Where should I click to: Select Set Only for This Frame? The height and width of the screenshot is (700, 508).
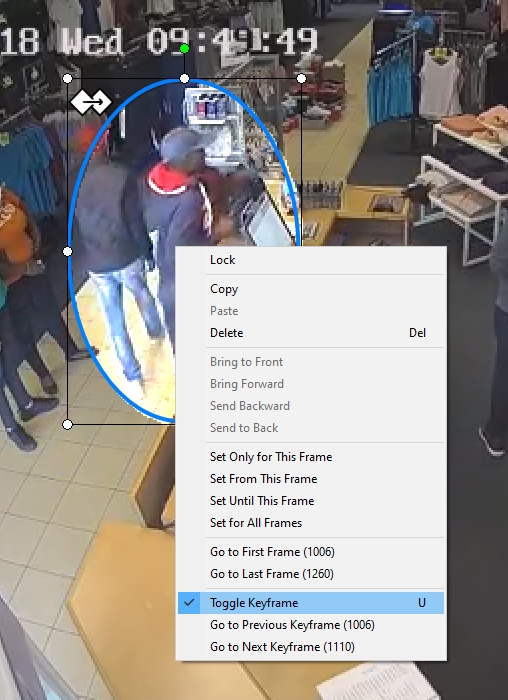311,457
